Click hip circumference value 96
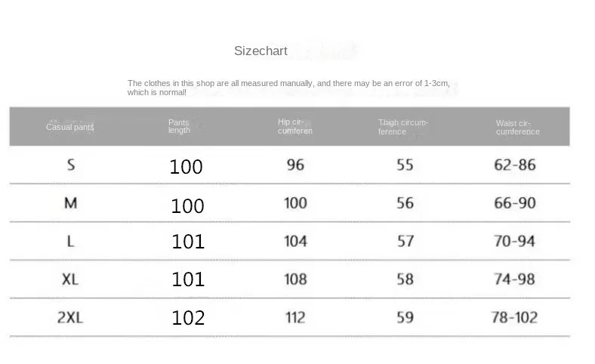This screenshot has height=364, width=595. pos(295,165)
